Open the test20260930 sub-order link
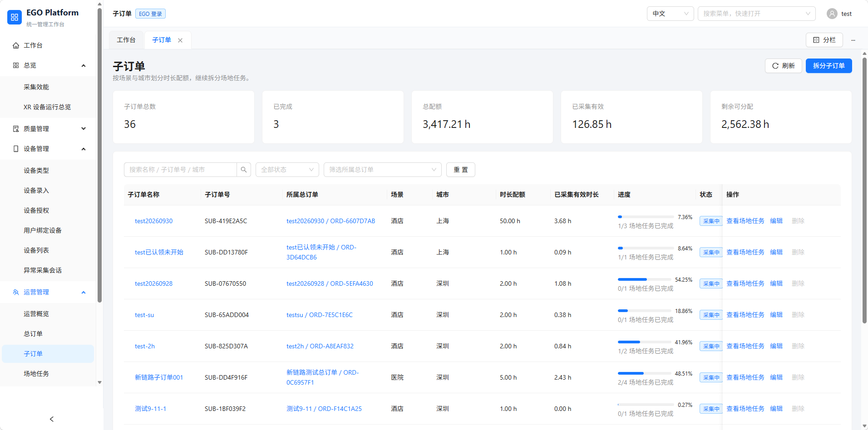The image size is (868, 430). coord(153,221)
